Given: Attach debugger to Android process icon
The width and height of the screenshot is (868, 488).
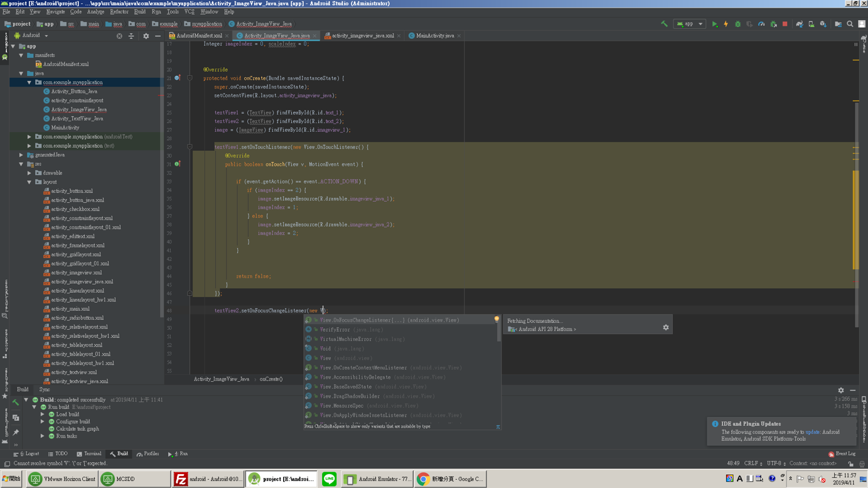Looking at the screenshot, I should [773, 24].
